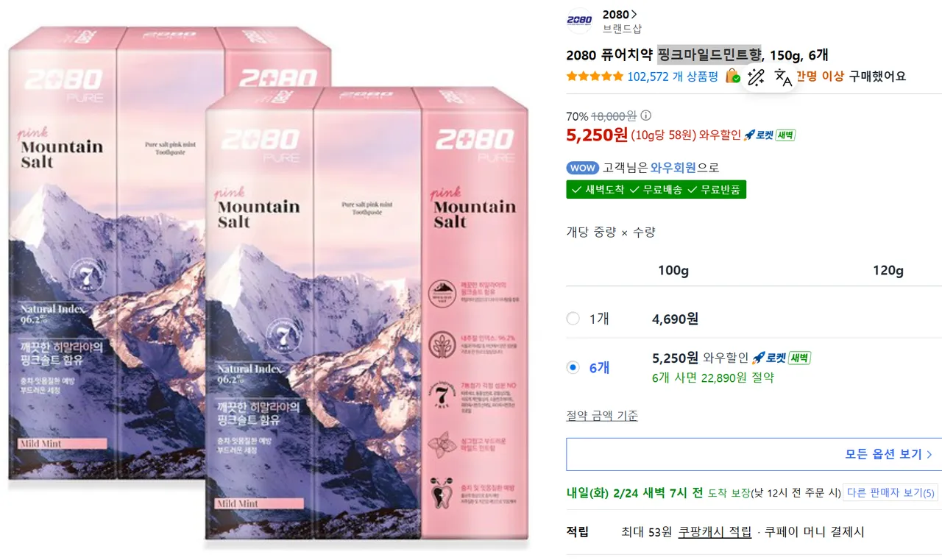
Task: Click the WOW membership badge
Action: tap(582, 168)
